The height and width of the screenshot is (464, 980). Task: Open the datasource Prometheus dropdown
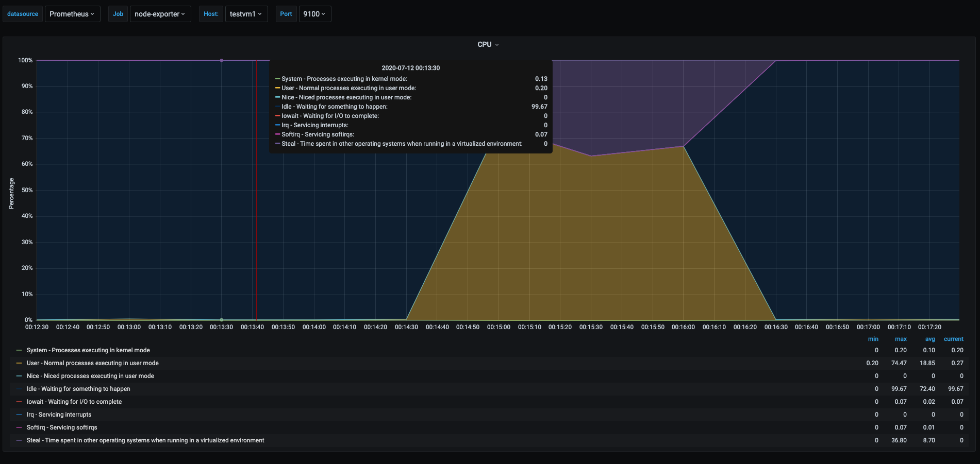(x=72, y=14)
